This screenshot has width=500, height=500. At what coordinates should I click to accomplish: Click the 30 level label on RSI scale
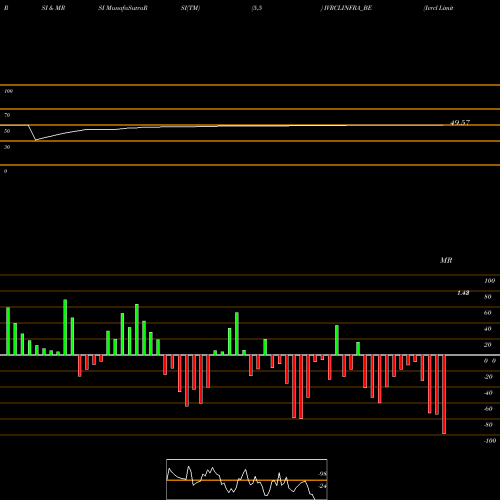click(x=7, y=147)
